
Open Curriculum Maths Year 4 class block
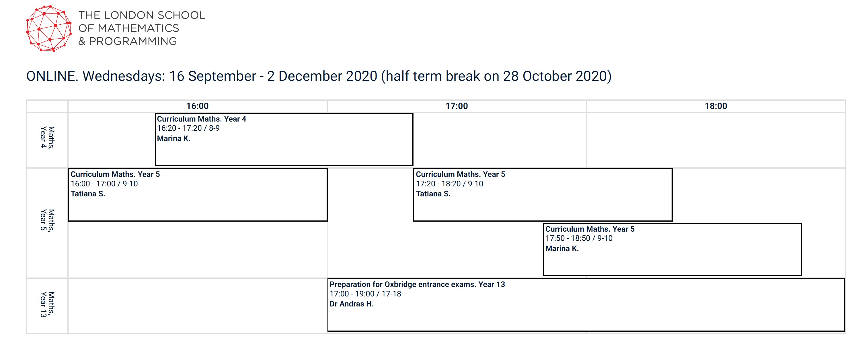click(284, 139)
